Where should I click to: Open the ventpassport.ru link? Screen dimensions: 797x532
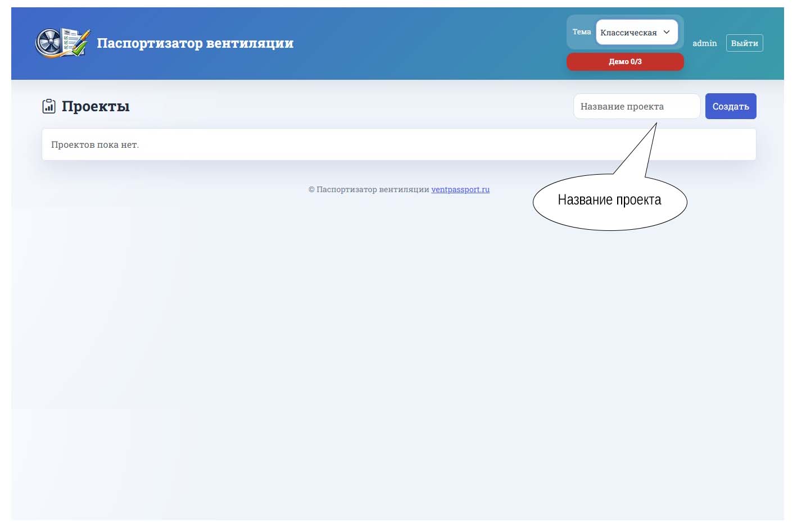click(460, 189)
